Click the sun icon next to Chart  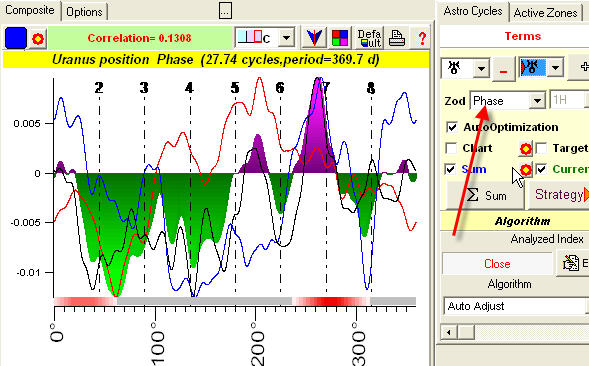click(526, 148)
